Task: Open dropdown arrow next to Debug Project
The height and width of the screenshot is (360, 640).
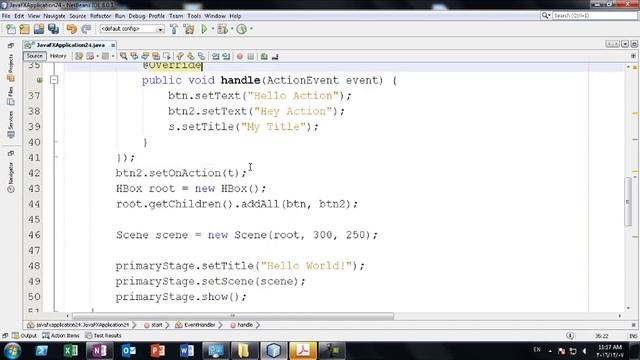Action: click(x=231, y=29)
